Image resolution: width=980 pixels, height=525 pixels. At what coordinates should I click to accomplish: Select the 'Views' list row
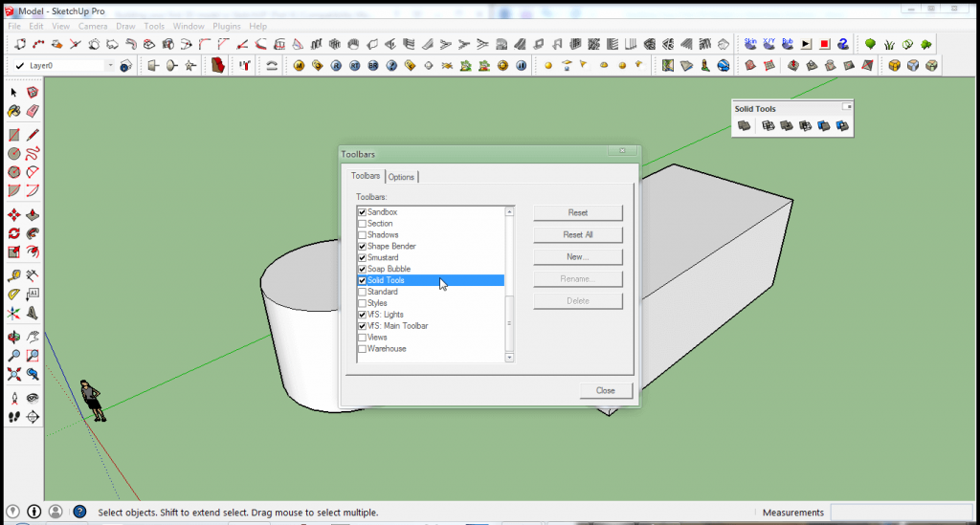[431, 338]
